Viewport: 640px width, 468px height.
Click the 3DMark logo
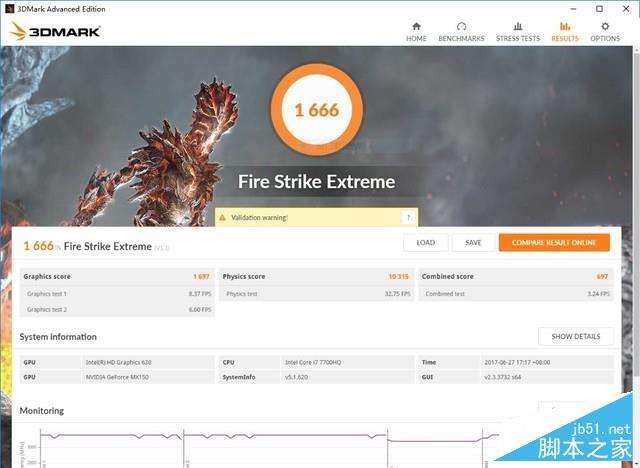pyautogui.click(x=55, y=31)
